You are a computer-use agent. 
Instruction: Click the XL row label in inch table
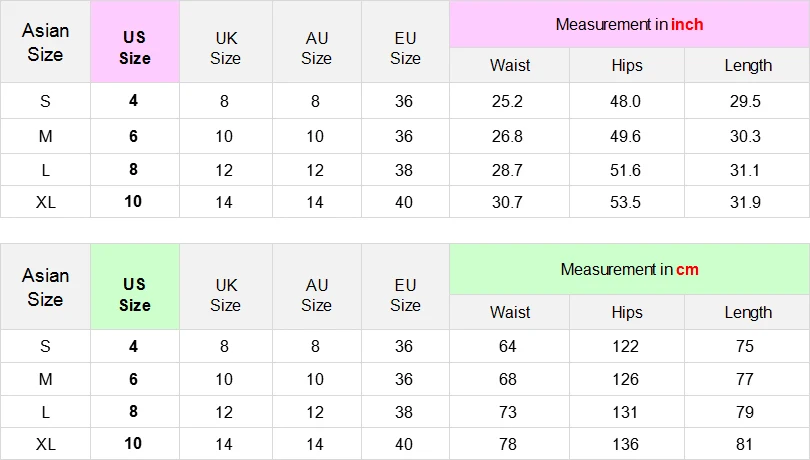pos(45,202)
